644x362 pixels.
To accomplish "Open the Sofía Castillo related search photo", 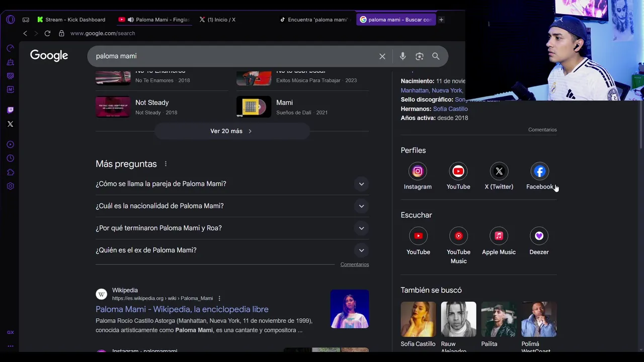I will 418,319.
